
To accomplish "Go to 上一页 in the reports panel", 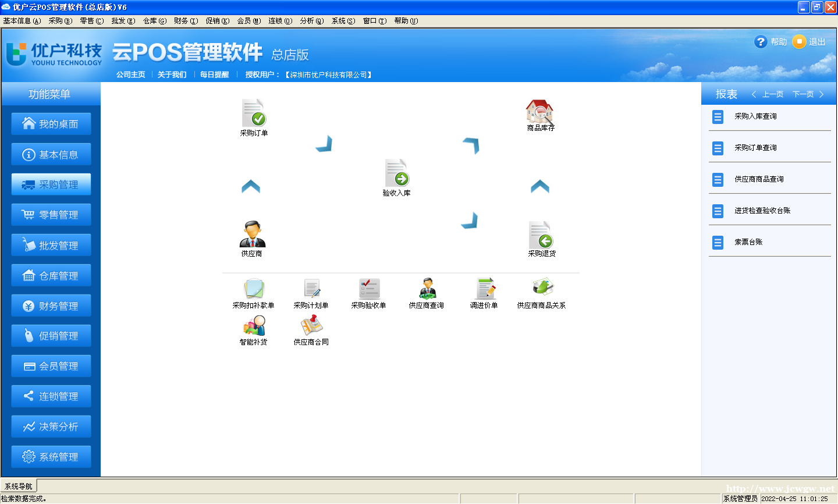I will point(768,94).
